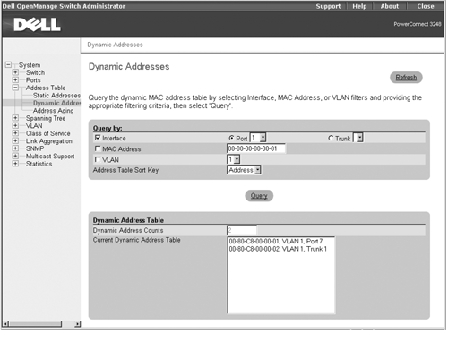
Task: Open the Port number dropdown
Action: tap(258, 137)
